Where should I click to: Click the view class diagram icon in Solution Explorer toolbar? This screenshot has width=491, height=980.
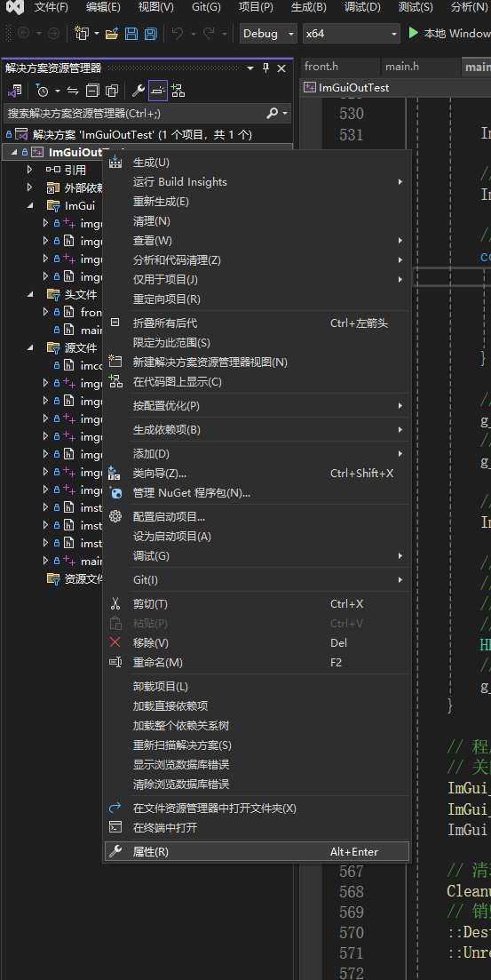178,92
